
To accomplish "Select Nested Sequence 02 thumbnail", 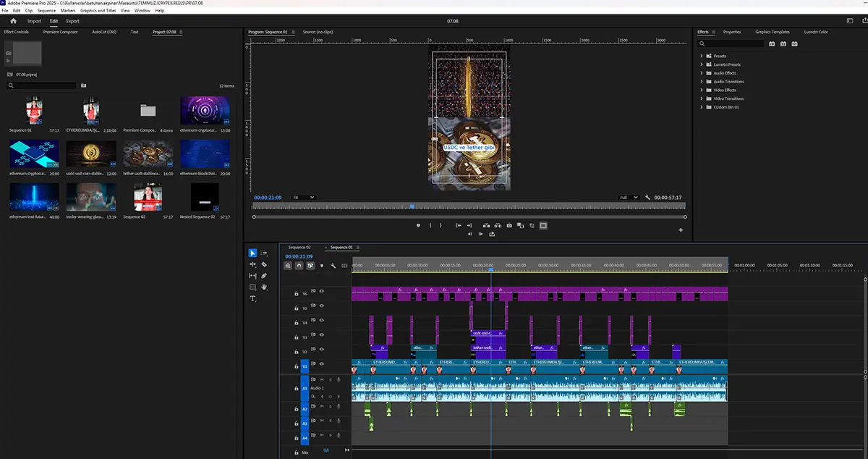I will [204, 196].
